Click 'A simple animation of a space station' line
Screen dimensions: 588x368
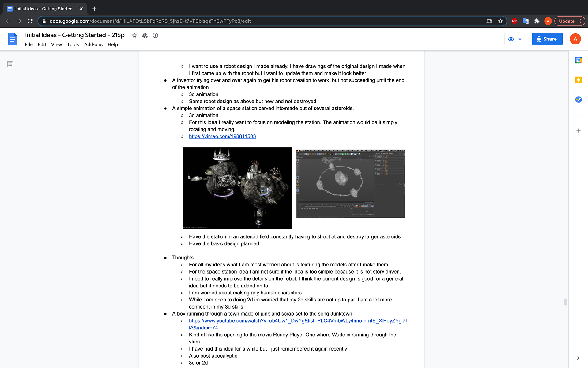coord(263,108)
